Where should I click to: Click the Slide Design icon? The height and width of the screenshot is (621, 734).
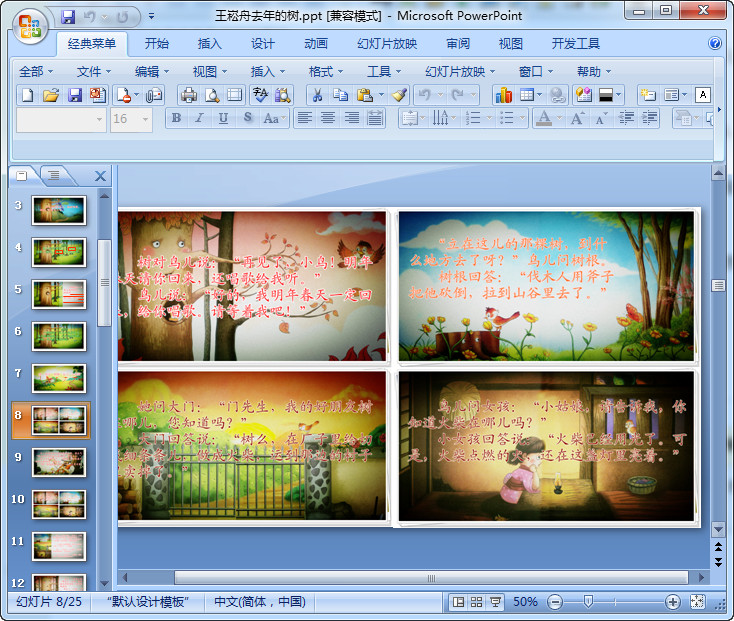pyautogui.click(x=584, y=95)
